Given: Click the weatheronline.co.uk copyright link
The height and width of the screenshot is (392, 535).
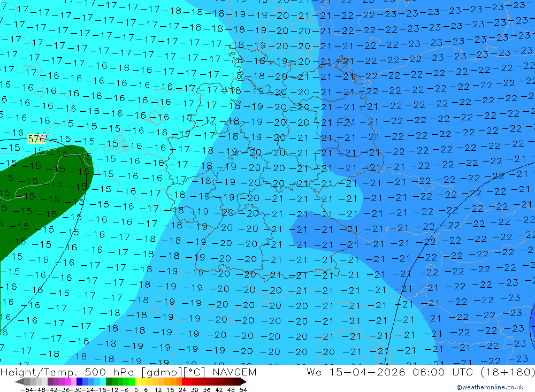Looking at the screenshot, I should [x=490, y=387].
